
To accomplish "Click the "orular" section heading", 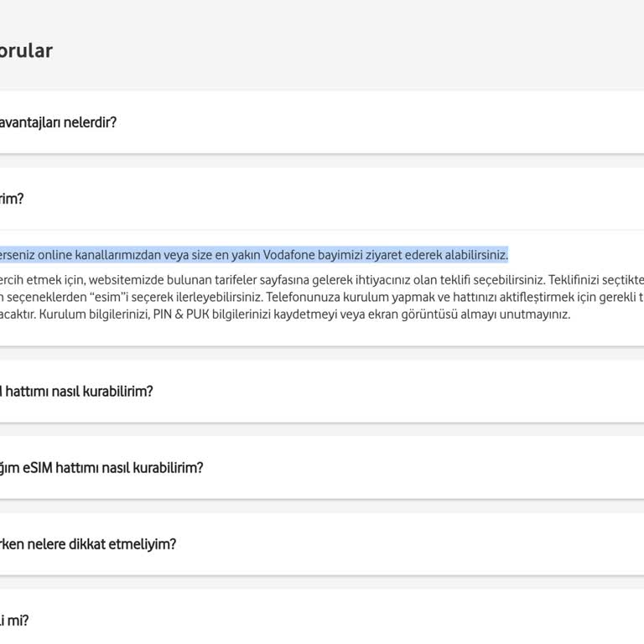I will click(27, 50).
